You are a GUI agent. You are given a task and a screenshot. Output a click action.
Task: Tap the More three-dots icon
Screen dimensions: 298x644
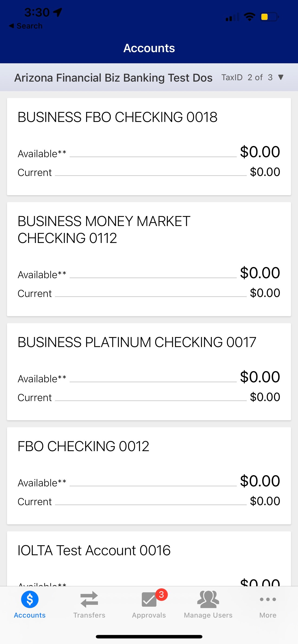[268, 599]
